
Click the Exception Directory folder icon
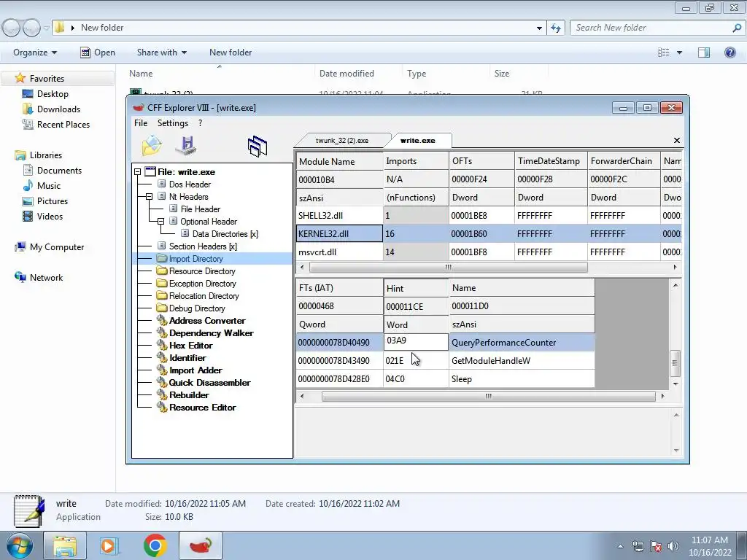(x=162, y=284)
